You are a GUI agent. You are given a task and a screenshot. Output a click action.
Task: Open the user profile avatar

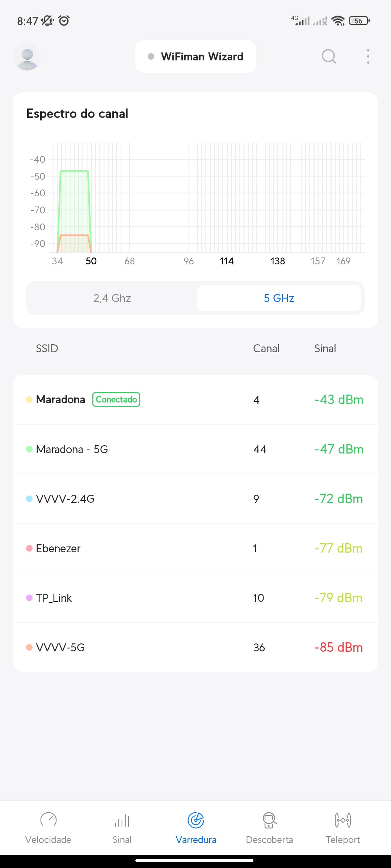point(27,57)
